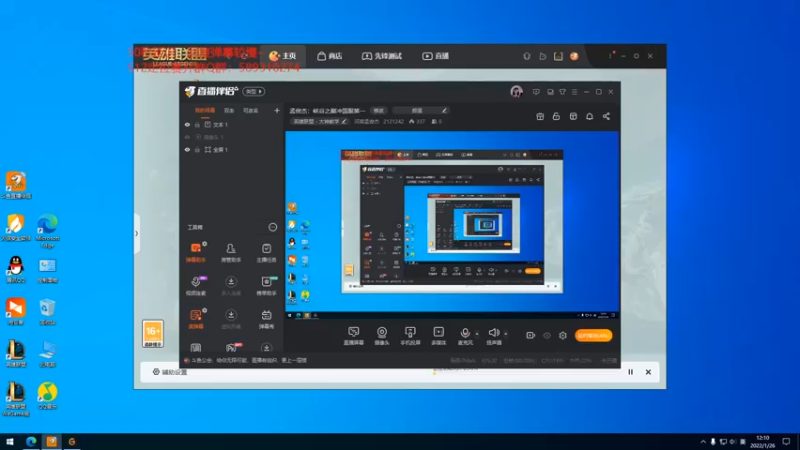Open the 主页 home tab in League client
Image resolution: width=800 pixels, height=450 pixels.
click(x=283, y=56)
